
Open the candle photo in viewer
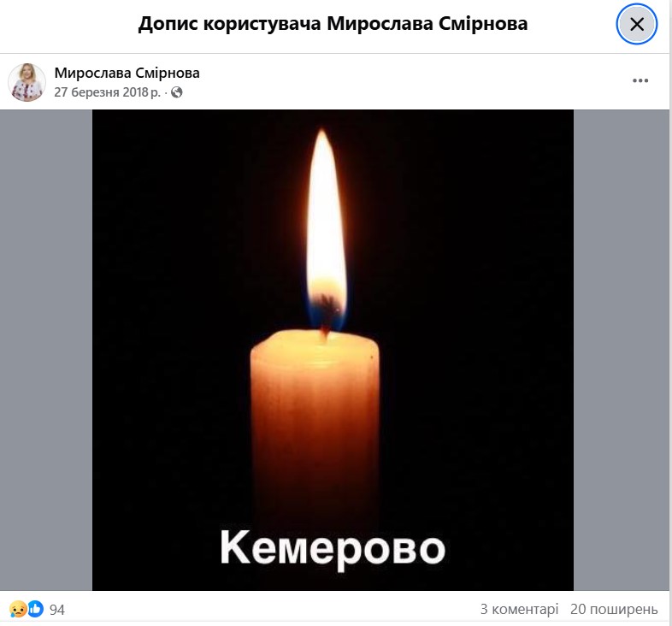click(333, 350)
